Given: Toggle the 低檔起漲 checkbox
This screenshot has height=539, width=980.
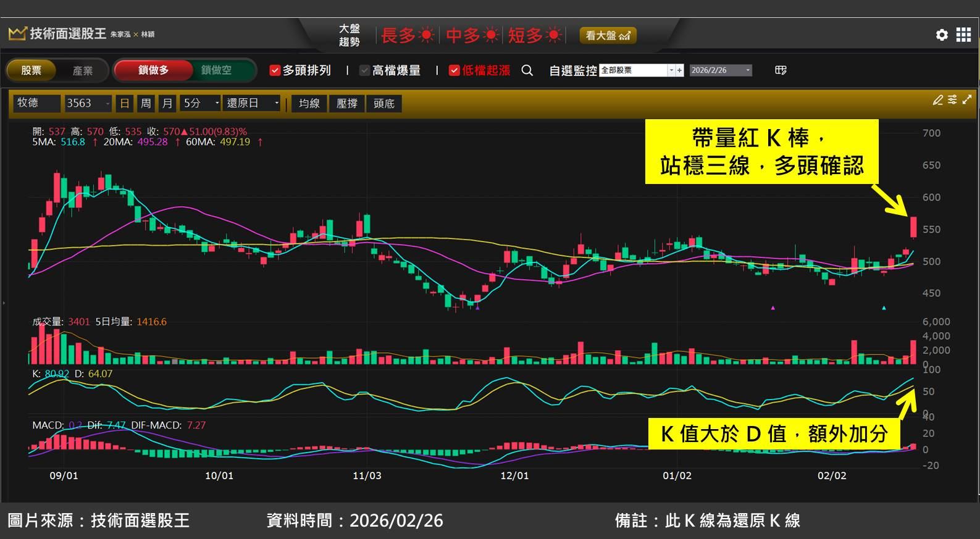Looking at the screenshot, I should pos(454,70).
